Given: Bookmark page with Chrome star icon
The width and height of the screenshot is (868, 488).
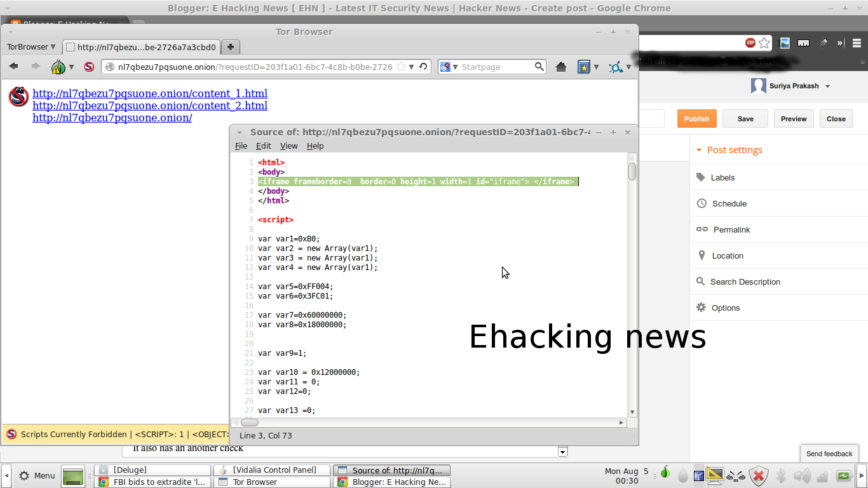Looking at the screenshot, I should (764, 43).
